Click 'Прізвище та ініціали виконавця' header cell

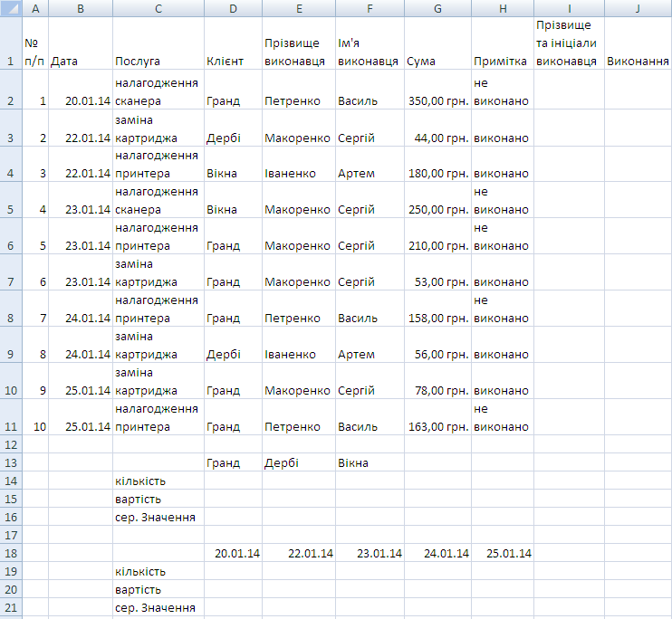point(569,43)
